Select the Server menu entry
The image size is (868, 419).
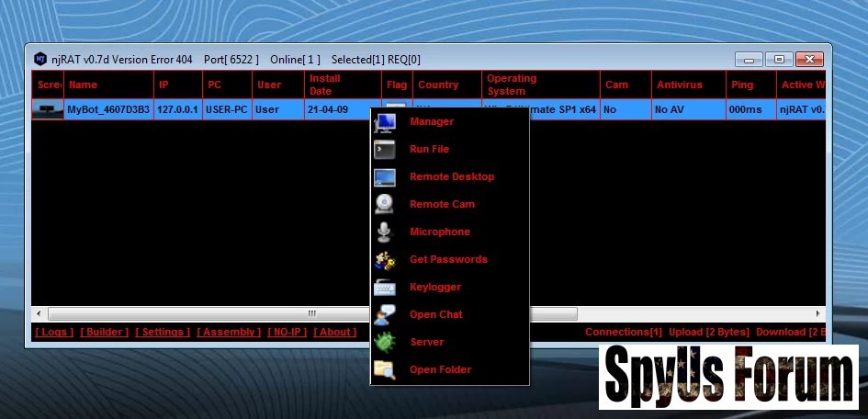tap(426, 342)
